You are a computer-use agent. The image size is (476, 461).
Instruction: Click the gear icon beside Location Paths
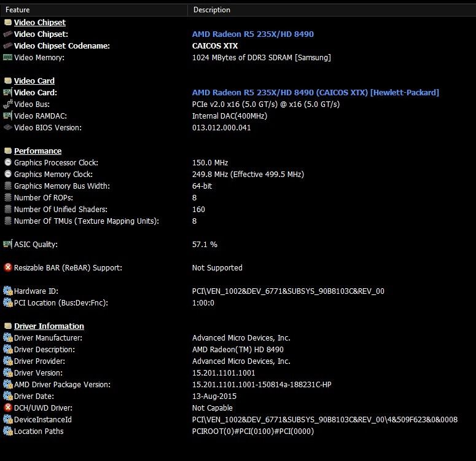[8, 431]
